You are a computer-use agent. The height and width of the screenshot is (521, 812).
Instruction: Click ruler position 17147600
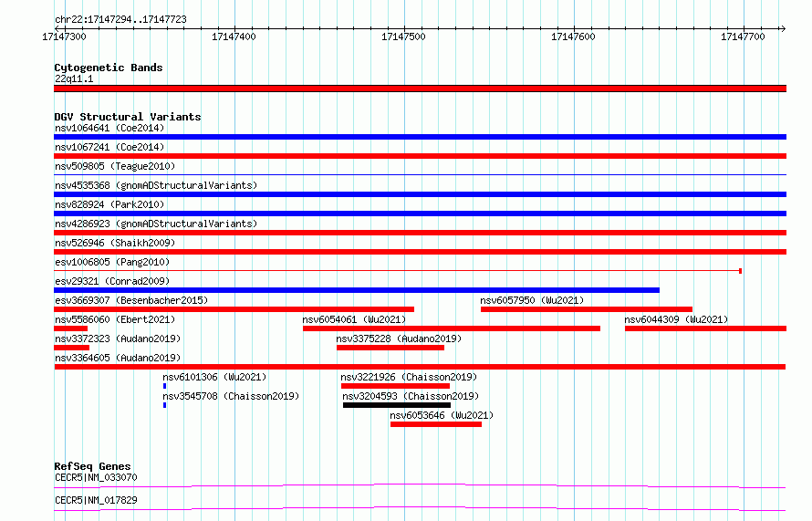(573, 36)
